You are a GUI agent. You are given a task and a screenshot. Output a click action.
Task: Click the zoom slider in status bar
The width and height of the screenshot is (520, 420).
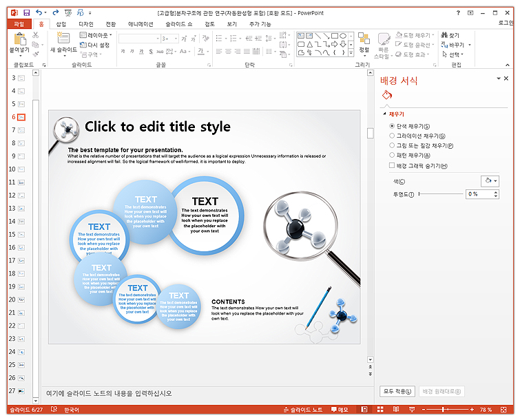[x=448, y=410]
